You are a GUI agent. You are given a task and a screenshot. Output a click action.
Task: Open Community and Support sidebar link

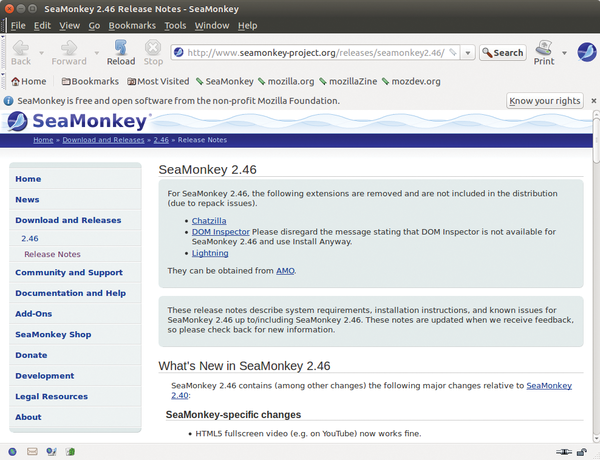coord(69,272)
